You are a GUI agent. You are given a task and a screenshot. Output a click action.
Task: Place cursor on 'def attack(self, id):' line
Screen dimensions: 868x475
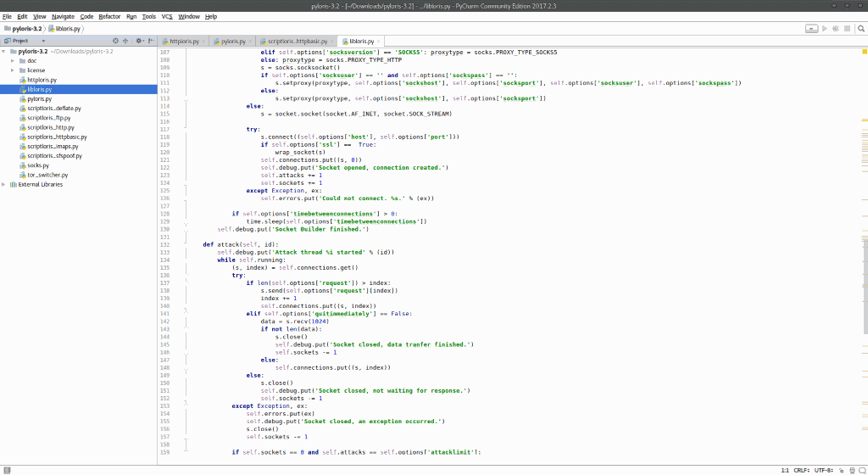tap(241, 244)
